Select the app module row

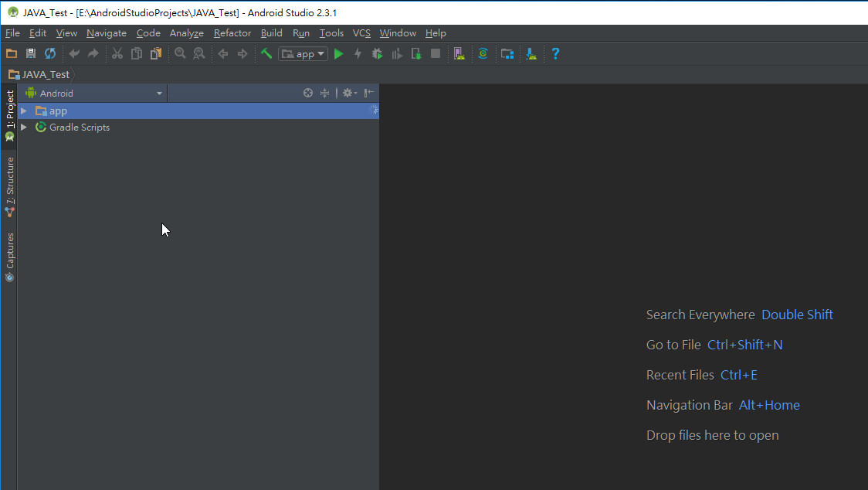pos(198,111)
